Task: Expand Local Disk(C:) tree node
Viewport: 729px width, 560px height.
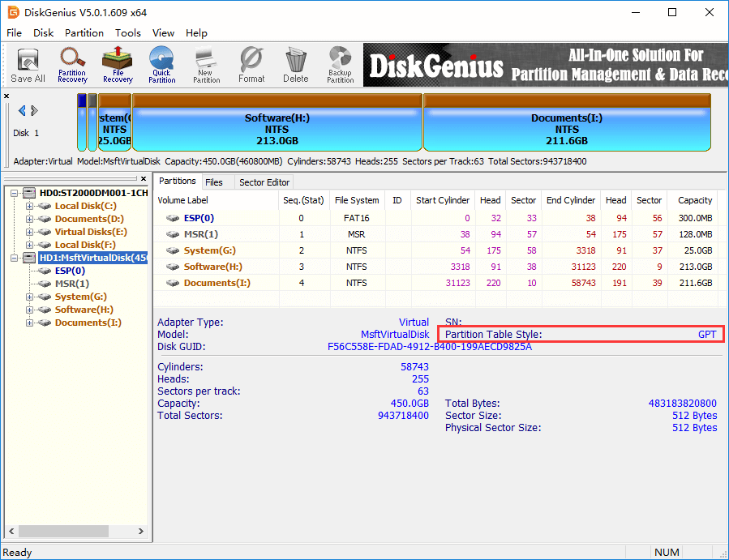Action: click(x=29, y=206)
